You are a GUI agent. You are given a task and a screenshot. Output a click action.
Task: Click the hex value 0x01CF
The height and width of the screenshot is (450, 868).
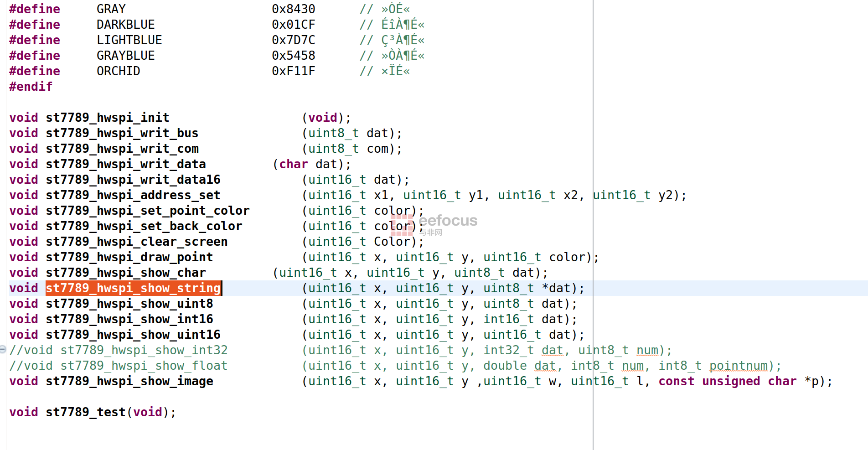point(294,25)
